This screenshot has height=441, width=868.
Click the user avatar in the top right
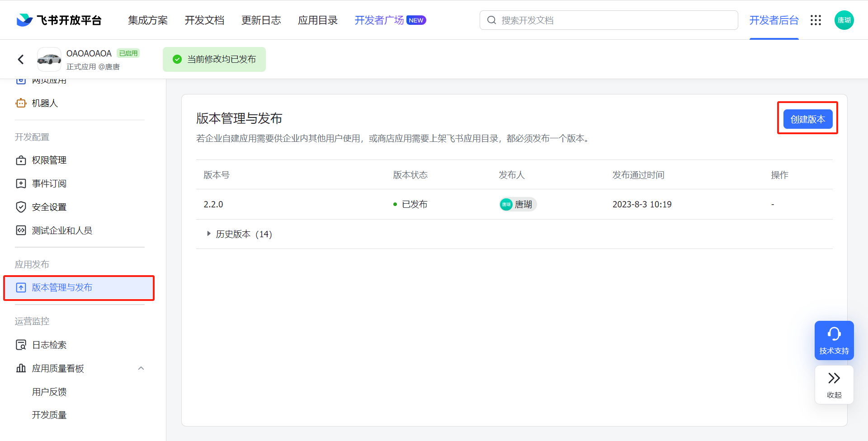844,20
